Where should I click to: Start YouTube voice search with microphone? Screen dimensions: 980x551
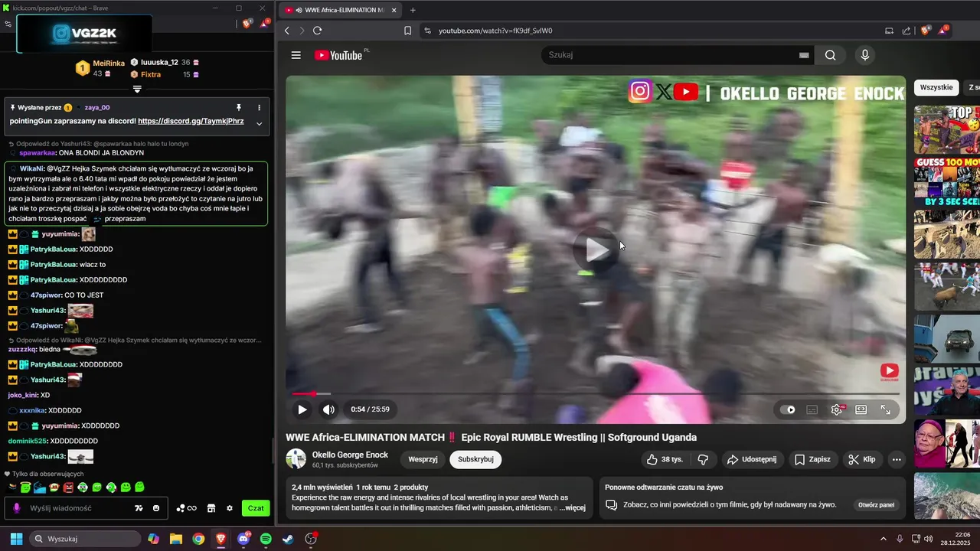point(865,55)
